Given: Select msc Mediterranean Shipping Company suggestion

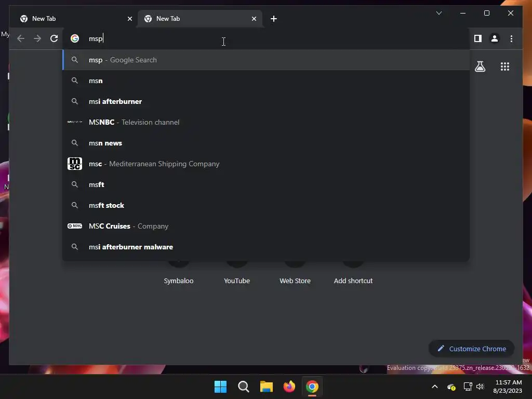Looking at the screenshot, I should click(267, 164).
